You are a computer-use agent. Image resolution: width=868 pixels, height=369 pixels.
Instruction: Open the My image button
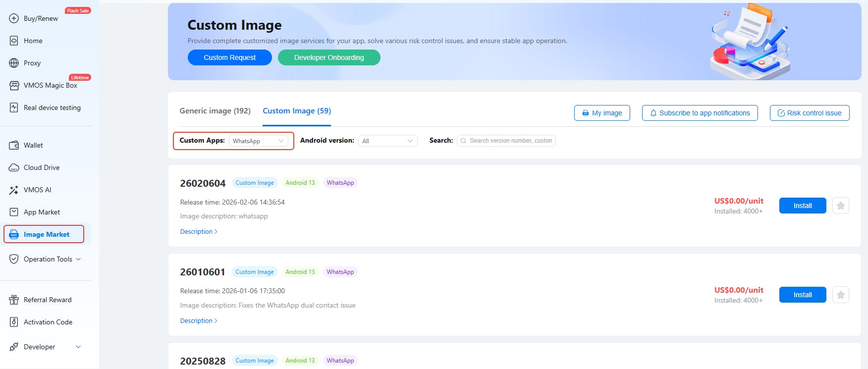pos(602,113)
